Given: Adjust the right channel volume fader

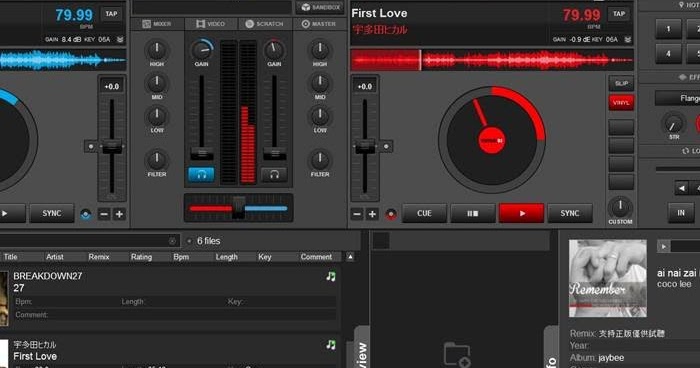Looking at the screenshot, I should [274, 154].
